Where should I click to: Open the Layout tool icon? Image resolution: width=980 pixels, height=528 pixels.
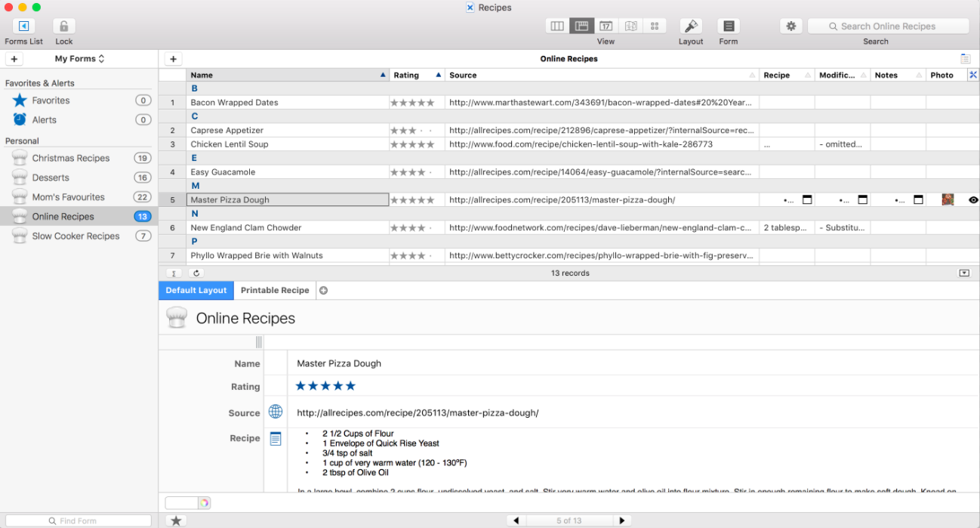point(691,26)
